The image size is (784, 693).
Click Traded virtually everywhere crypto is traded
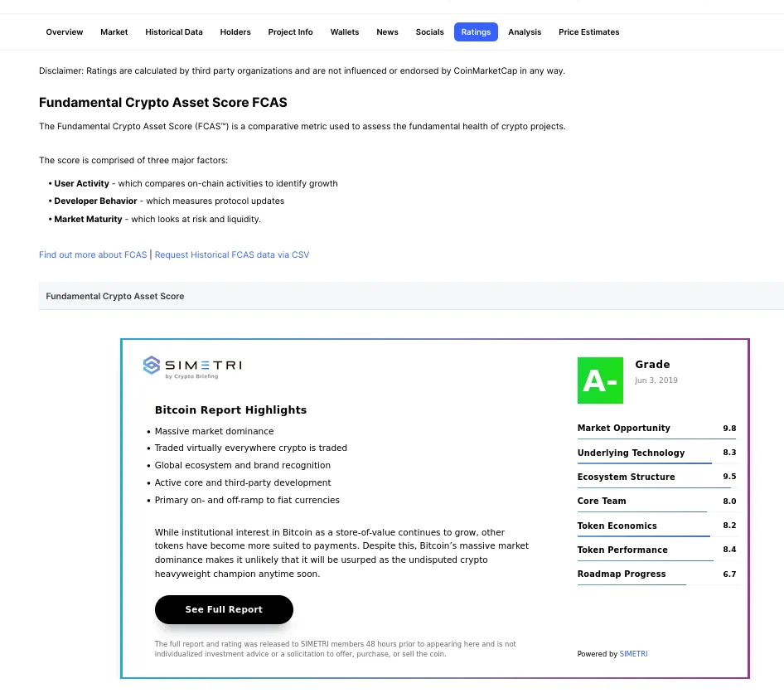pos(250,448)
